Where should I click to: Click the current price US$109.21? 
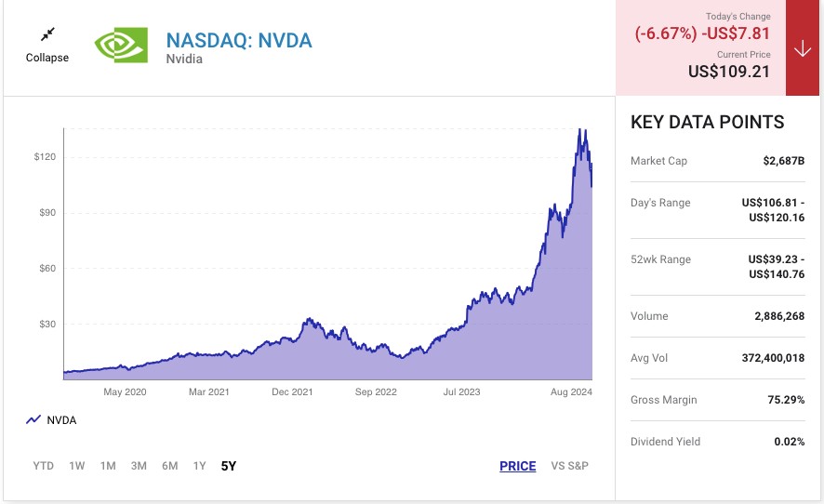pyautogui.click(x=728, y=71)
